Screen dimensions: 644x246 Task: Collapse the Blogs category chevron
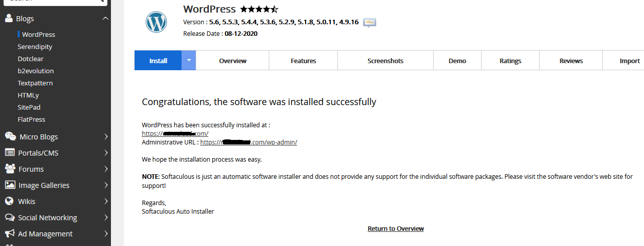pyautogui.click(x=105, y=19)
